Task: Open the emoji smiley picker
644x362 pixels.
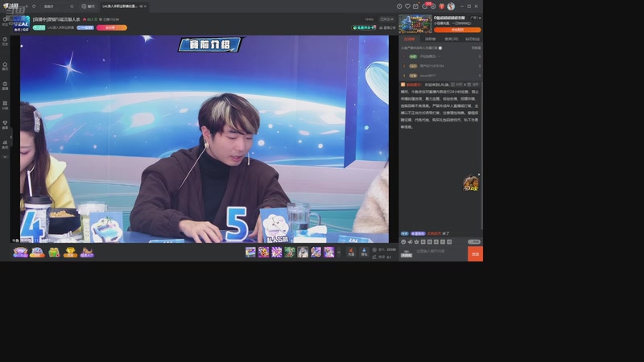Action: pyautogui.click(x=403, y=242)
